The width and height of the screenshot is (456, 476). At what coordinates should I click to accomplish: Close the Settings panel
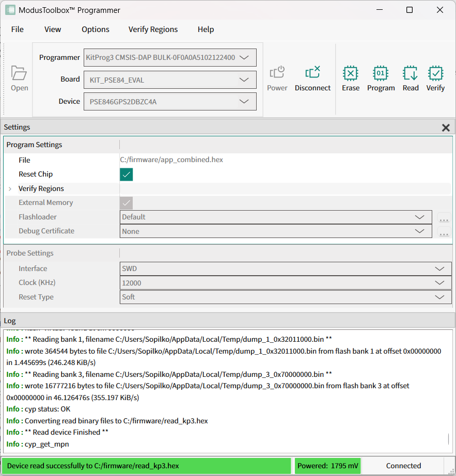[446, 128]
